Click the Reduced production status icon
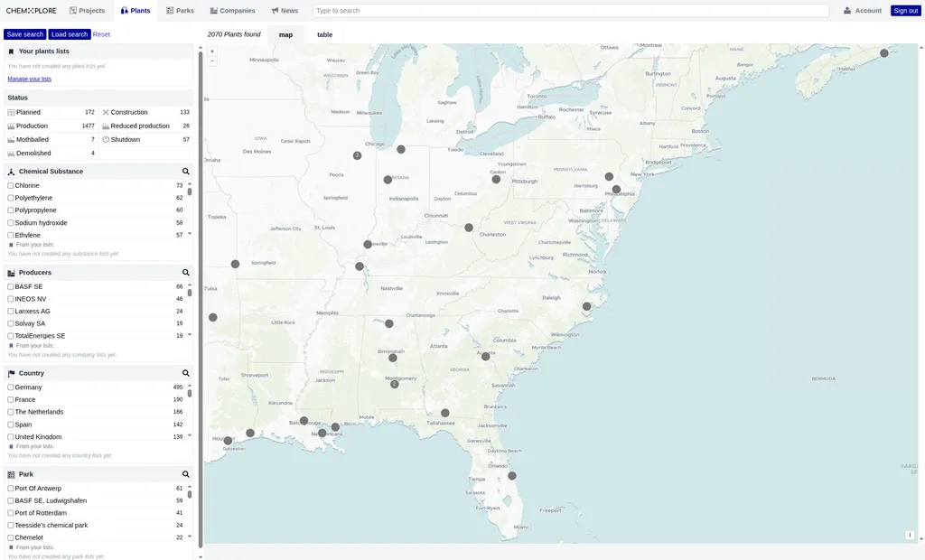The image size is (925, 560). (106, 126)
